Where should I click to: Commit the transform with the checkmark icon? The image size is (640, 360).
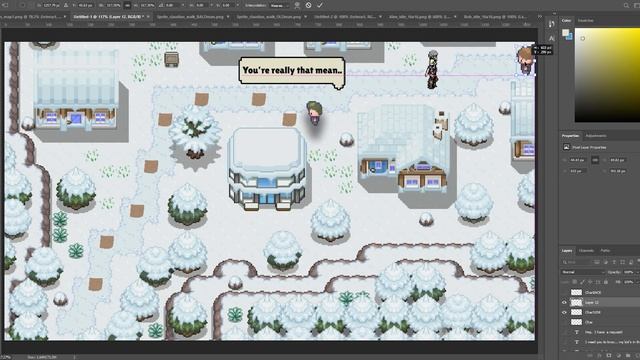click(320, 5)
